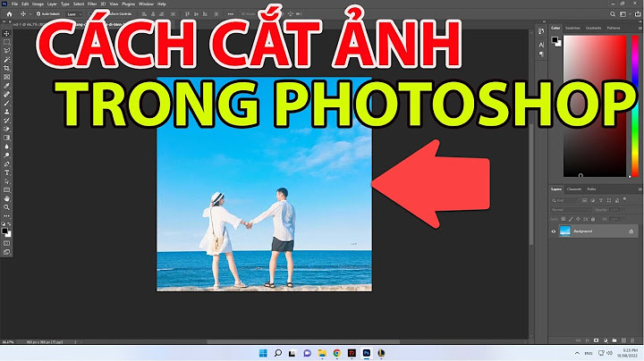Select the Crop tool

click(6, 69)
